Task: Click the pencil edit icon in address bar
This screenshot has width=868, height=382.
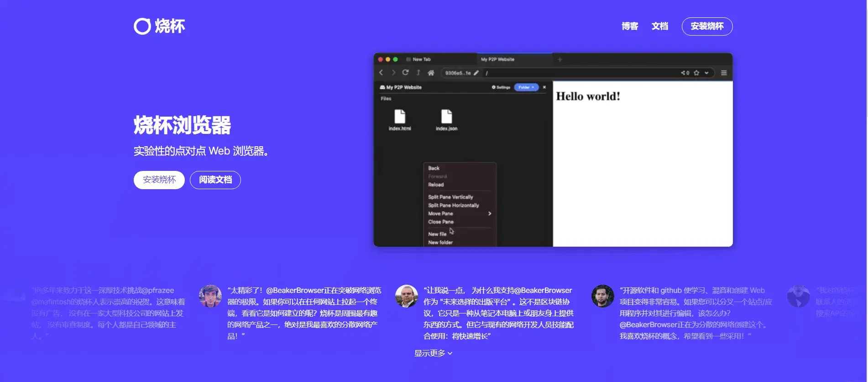Action: (476, 73)
